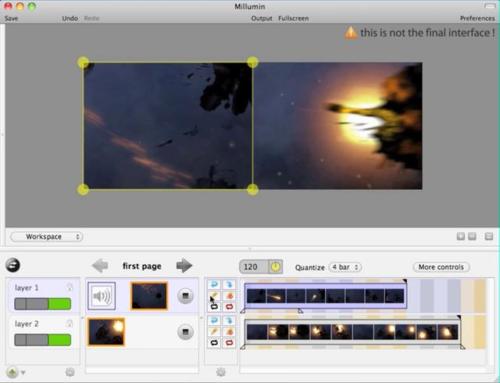Screen dimensions: 500x383
Task: Click the More controls button
Action: [441, 267]
